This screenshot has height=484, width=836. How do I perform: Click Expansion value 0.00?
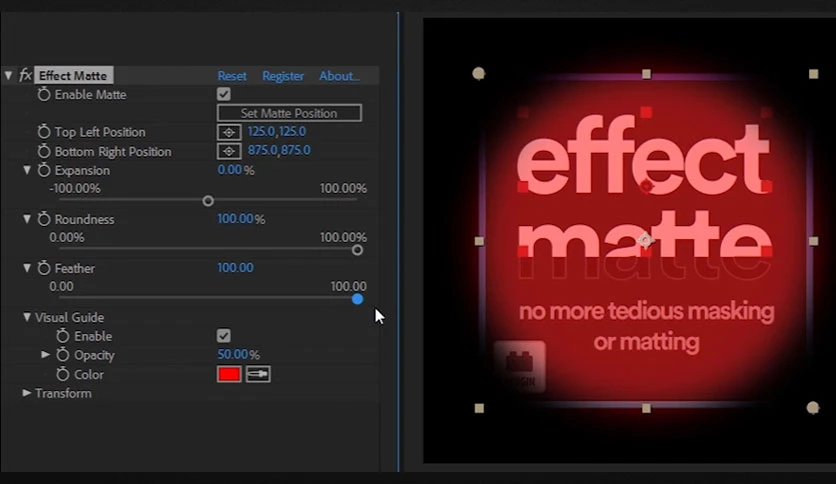point(230,170)
